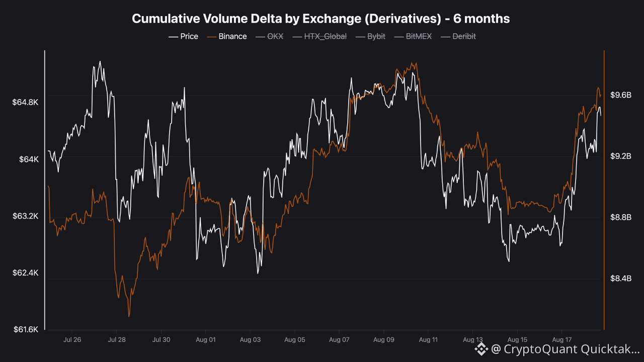The image size is (644, 362).
Task: Select the Aug 05 date label
Action: tap(294, 339)
